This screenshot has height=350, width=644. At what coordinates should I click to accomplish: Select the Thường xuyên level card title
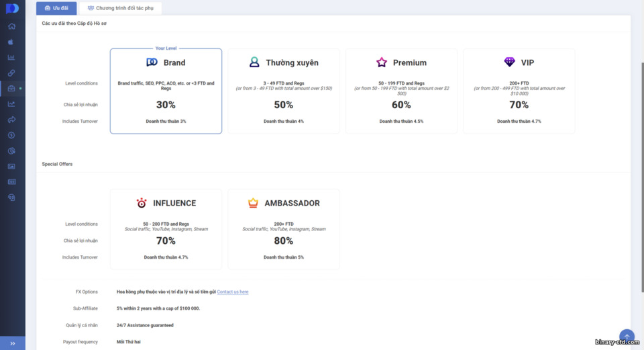[292, 62]
